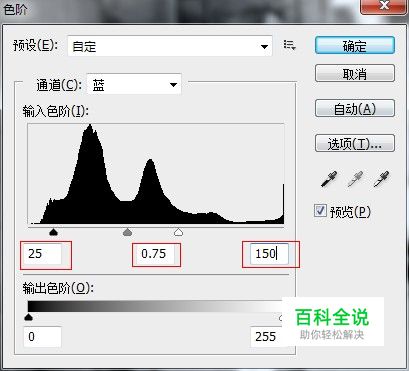Click the midtone field showing 0.75
This screenshot has height=371, width=409.
tap(156, 254)
